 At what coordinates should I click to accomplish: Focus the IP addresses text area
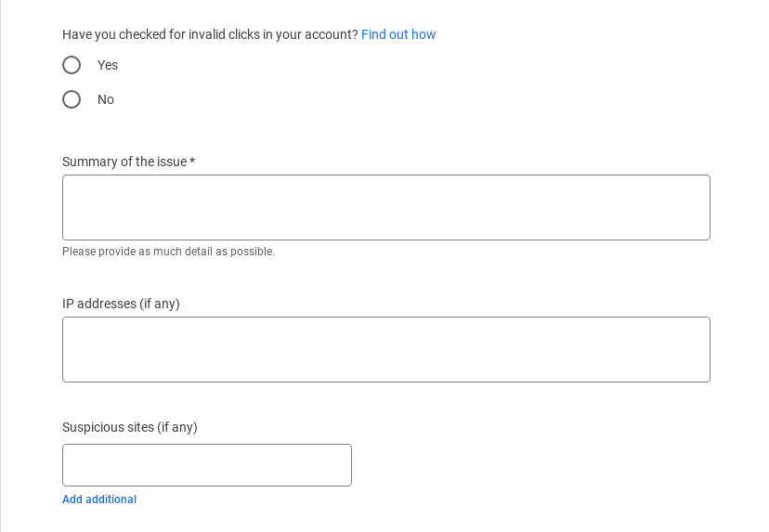click(x=385, y=349)
